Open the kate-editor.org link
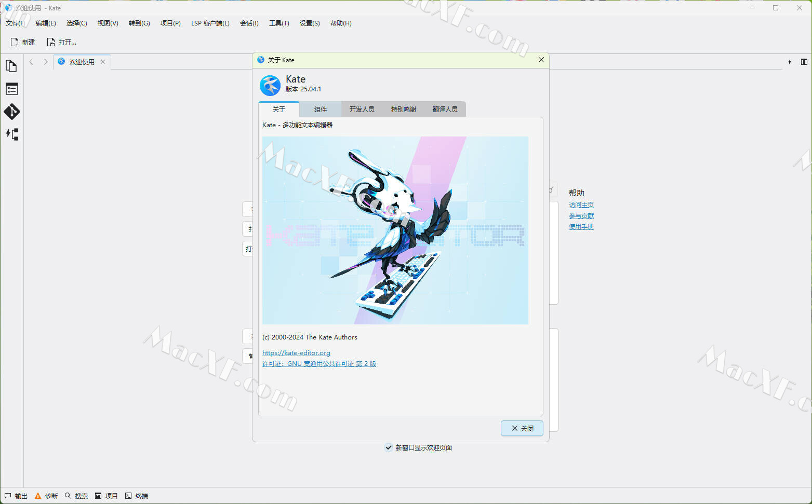This screenshot has width=812, height=504. (x=296, y=353)
